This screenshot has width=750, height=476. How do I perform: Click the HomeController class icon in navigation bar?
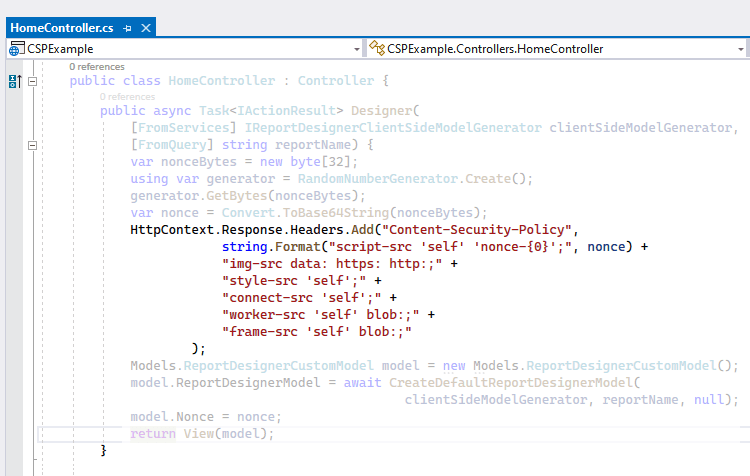[377, 48]
